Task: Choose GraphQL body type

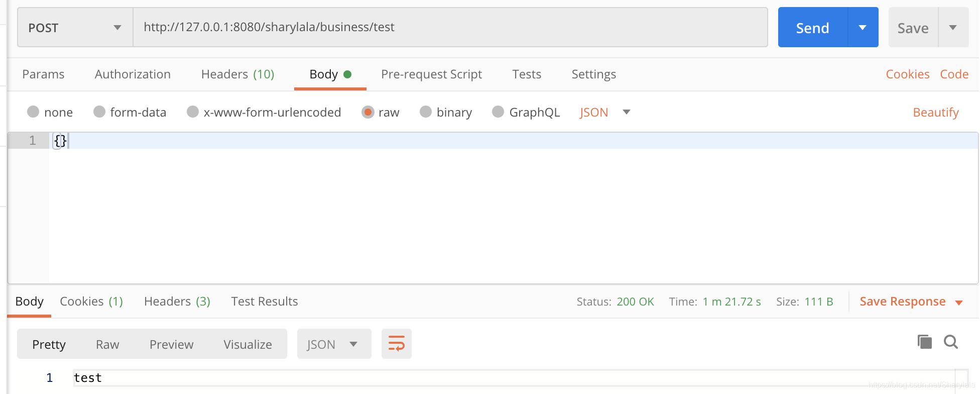Action: click(526, 112)
